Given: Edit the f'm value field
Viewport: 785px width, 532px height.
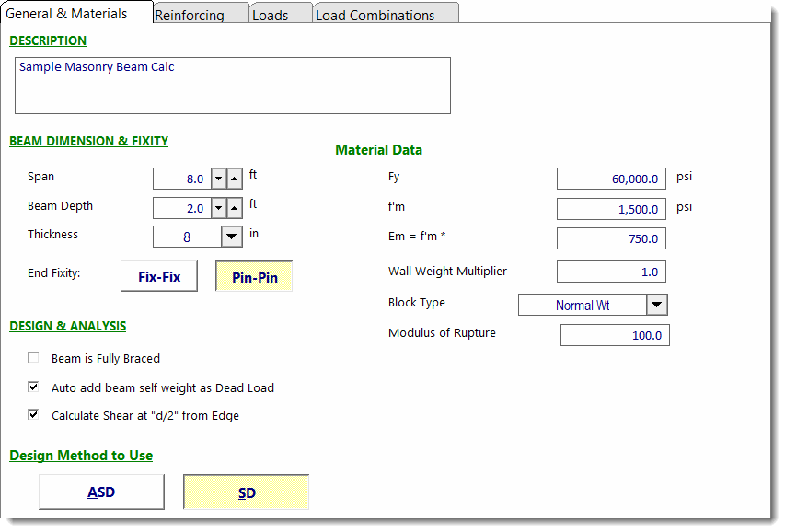Looking at the screenshot, I should tap(611, 209).
